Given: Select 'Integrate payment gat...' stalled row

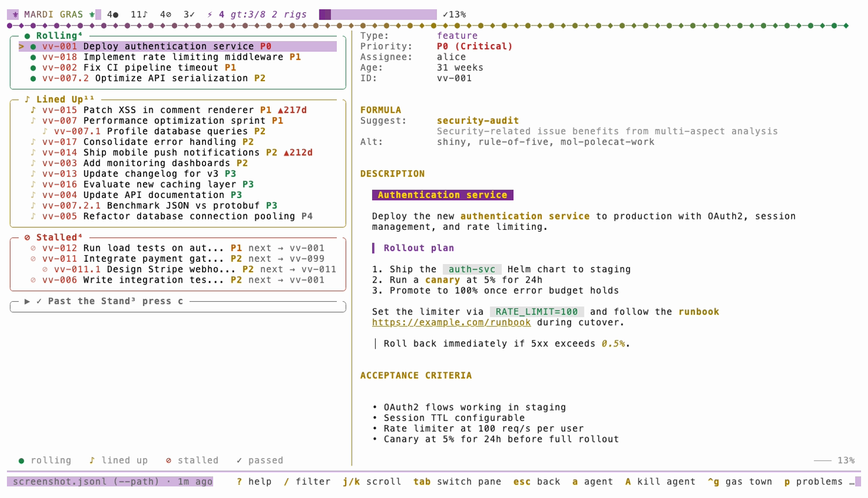Looking at the screenshot, I should 178,259.
